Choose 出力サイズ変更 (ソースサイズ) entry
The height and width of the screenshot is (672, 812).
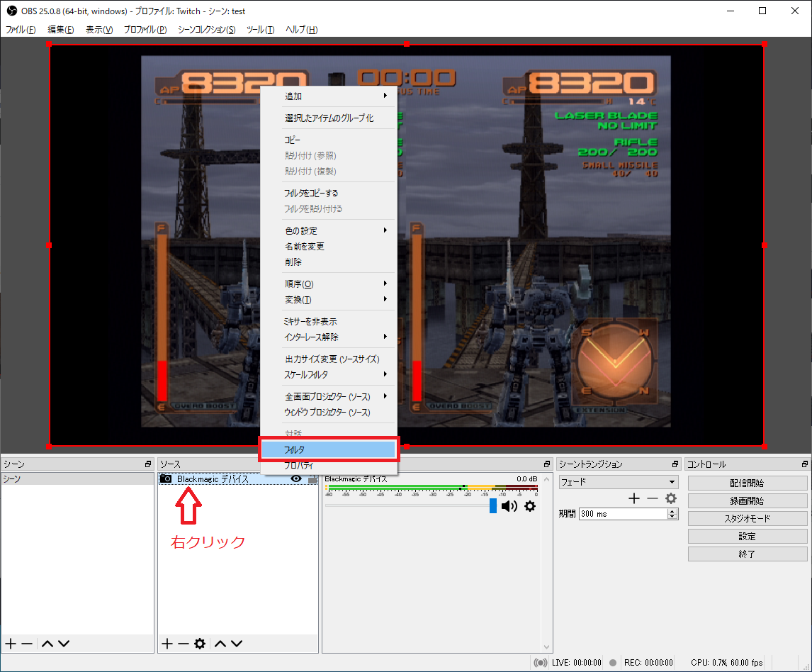329,359
